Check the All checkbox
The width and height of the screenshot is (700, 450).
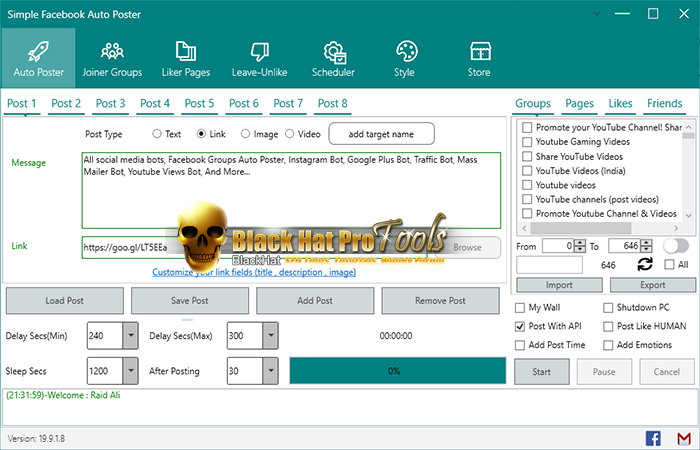click(x=669, y=265)
